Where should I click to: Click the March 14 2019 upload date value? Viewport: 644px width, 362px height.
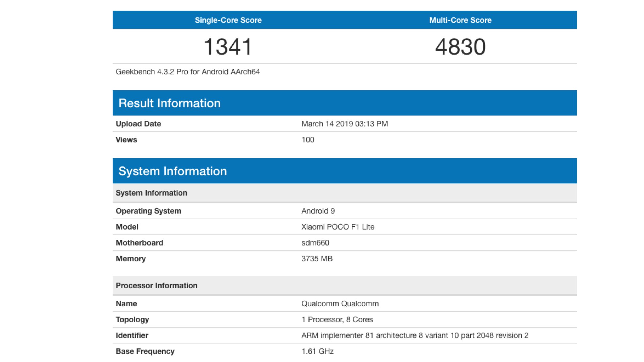point(344,124)
